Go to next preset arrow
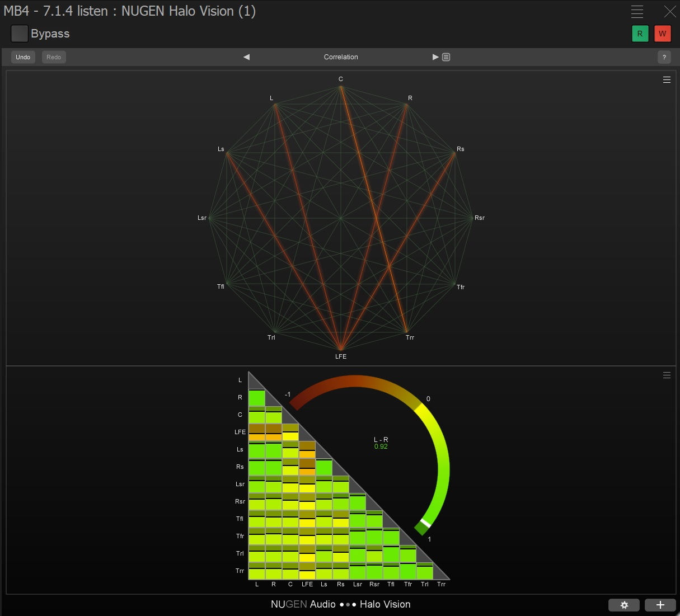 click(x=435, y=57)
